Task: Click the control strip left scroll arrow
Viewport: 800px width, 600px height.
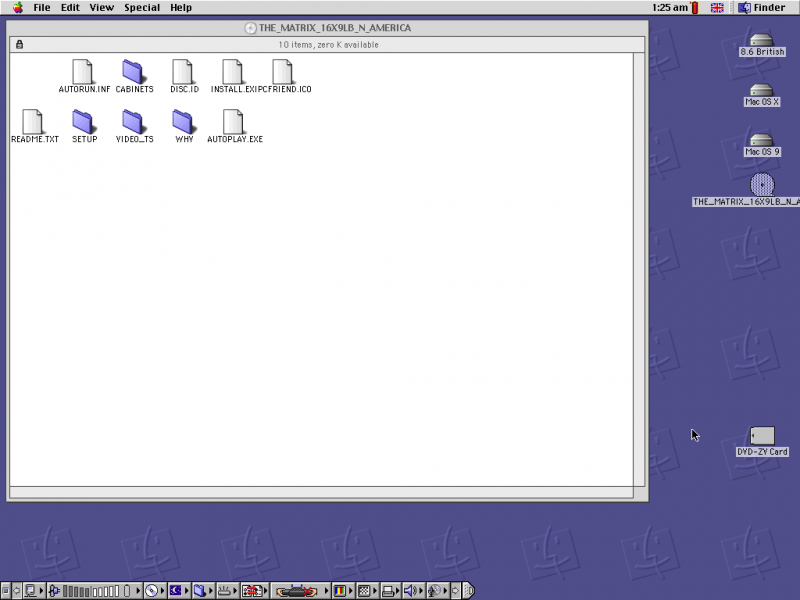Action: (x=17, y=591)
